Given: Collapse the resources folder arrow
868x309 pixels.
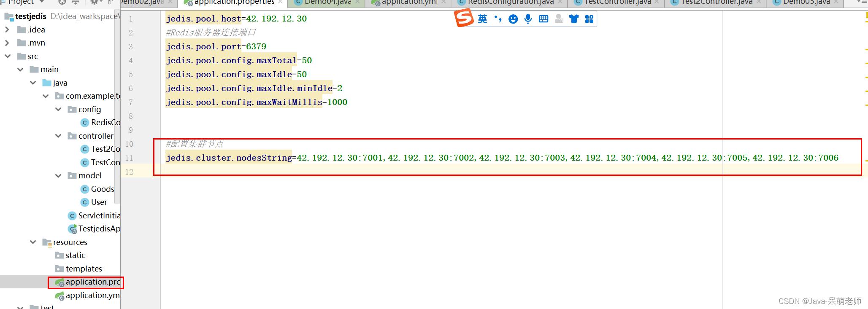Looking at the screenshot, I should pos(33,242).
